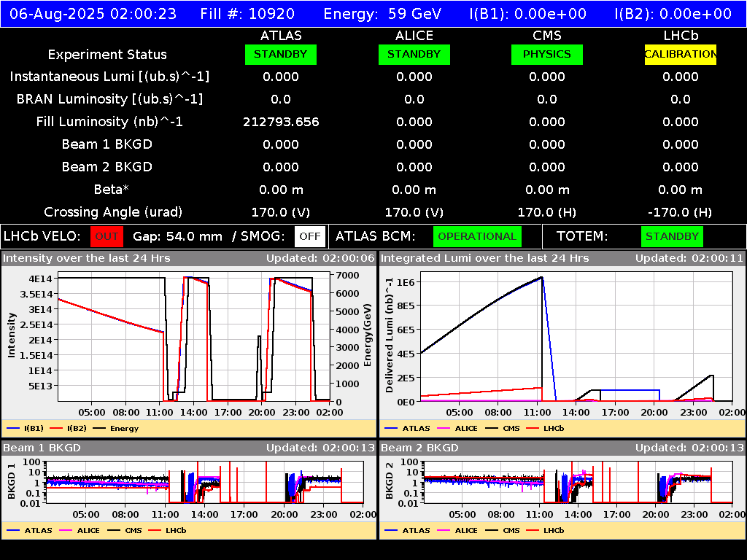Image resolution: width=747 pixels, height=560 pixels.
Task: Click the Beam 1 BKGD table row label
Action: coord(107,144)
